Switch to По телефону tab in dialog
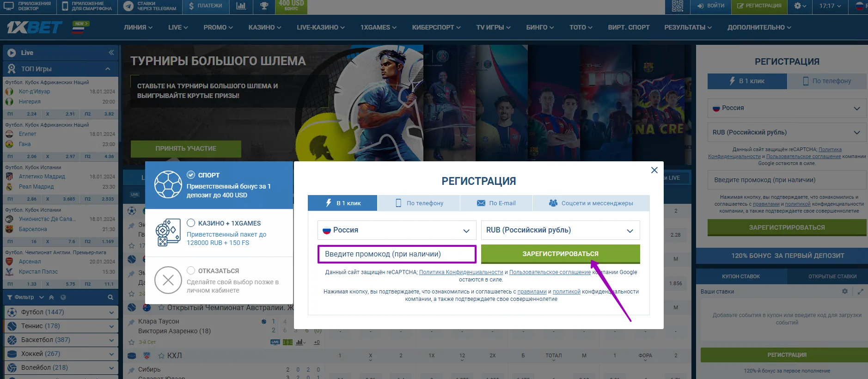This screenshot has width=868, height=379. pyautogui.click(x=419, y=203)
